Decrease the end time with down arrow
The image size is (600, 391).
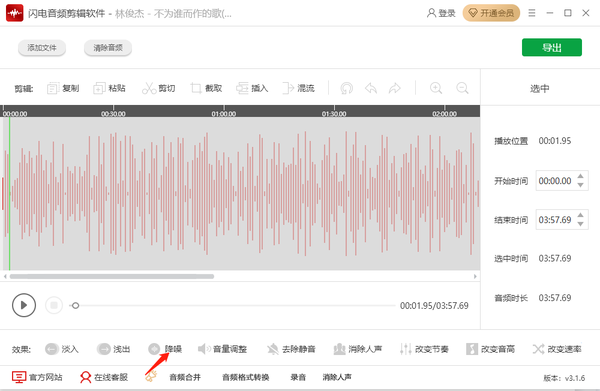click(580, 224)
